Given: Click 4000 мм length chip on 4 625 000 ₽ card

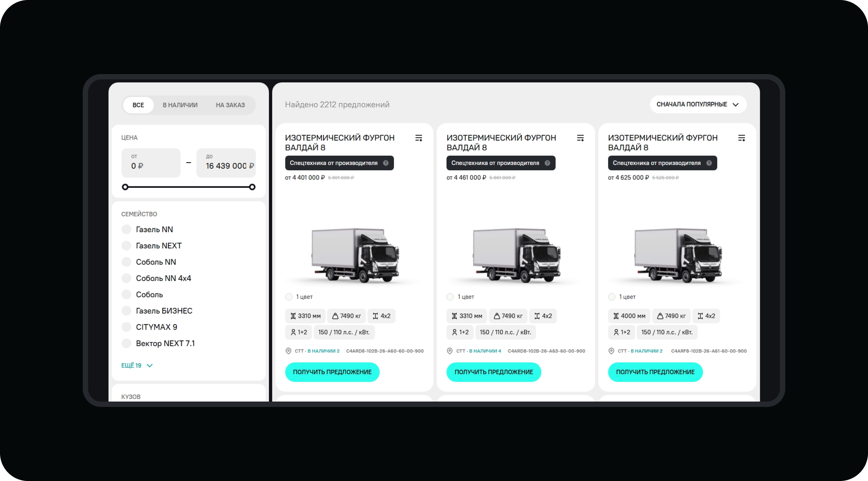Looking at the screenshot, I should tap(629, 316).
